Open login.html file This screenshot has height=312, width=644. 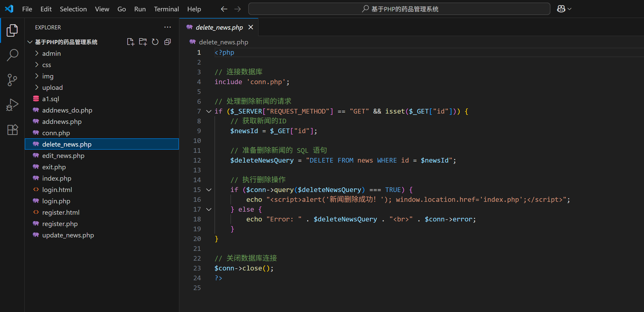click(102, 190)
